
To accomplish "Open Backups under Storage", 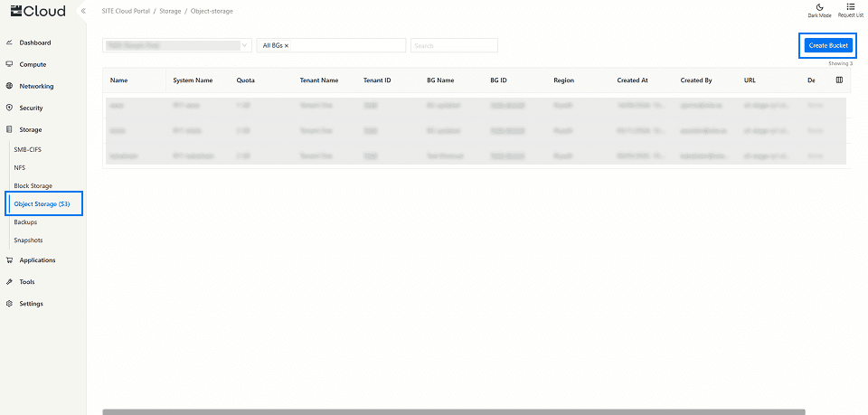I will tap(25, 222).
